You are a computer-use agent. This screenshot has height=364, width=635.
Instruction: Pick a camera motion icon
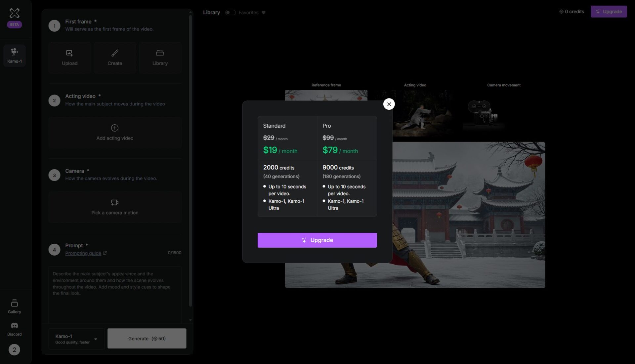click(x=115, y=202)
